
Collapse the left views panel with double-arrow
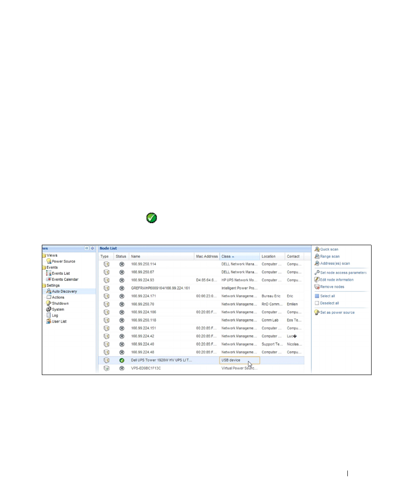click(x=87, y=248)
